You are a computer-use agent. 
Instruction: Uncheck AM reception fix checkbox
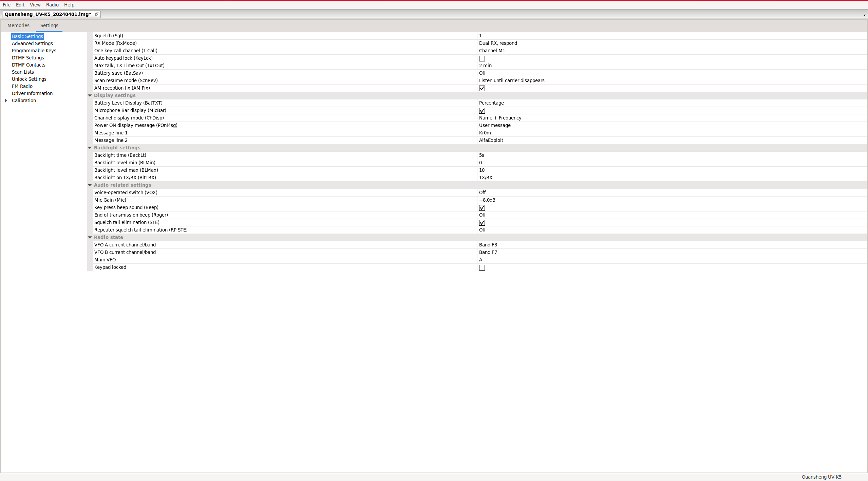point(482,88)
